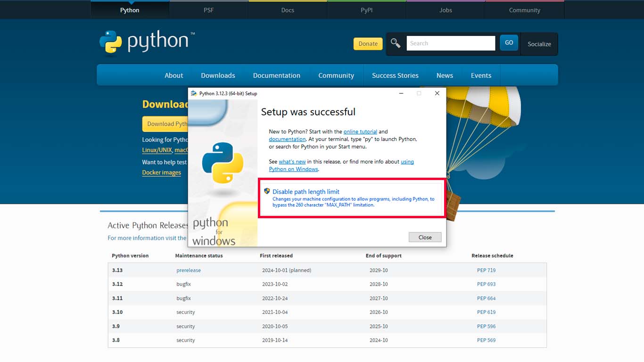Open the Docker images link

(x=162, y=173)
